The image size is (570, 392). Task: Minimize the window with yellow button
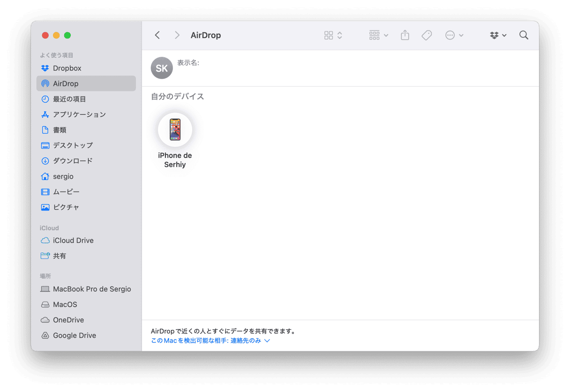pos(56,35)
